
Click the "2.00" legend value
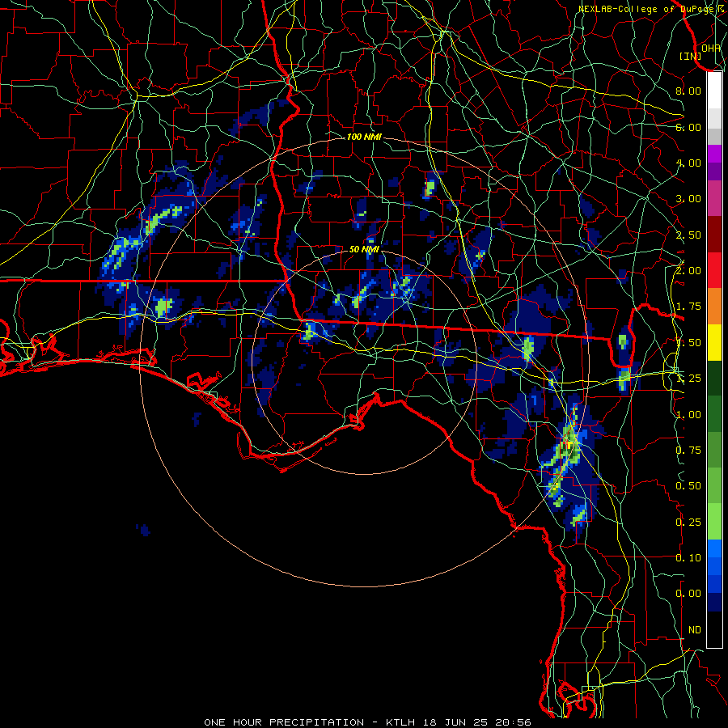pos(688,271)
